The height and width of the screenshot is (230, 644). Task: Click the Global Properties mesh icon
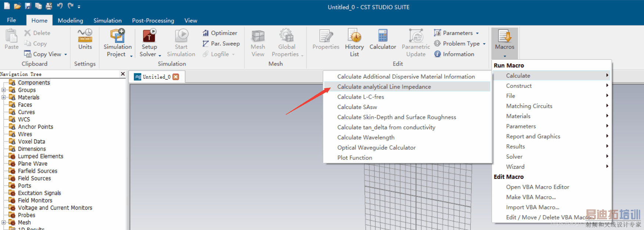[286, 36]
